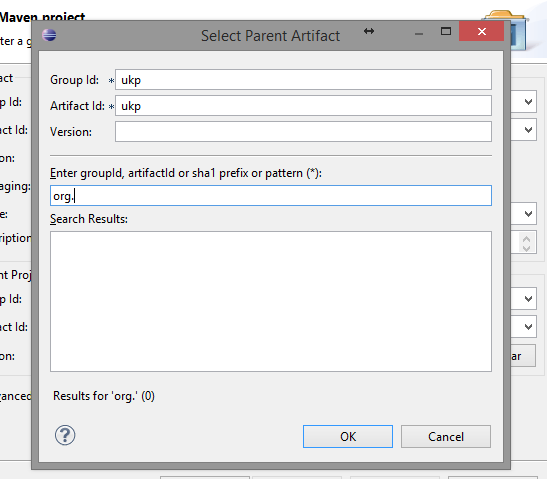The image size is (547, 479).
Task: Click the search pattern field containing org.
Action: point(271,196)
